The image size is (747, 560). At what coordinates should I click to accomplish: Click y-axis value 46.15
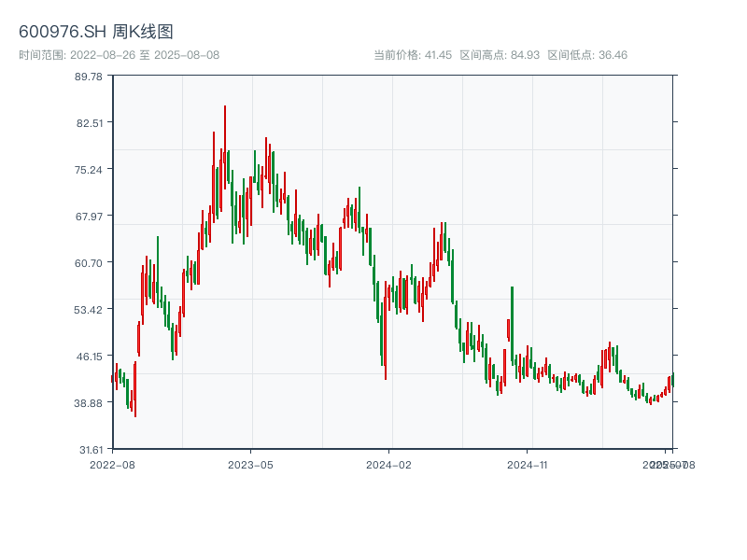click(90, 357)
